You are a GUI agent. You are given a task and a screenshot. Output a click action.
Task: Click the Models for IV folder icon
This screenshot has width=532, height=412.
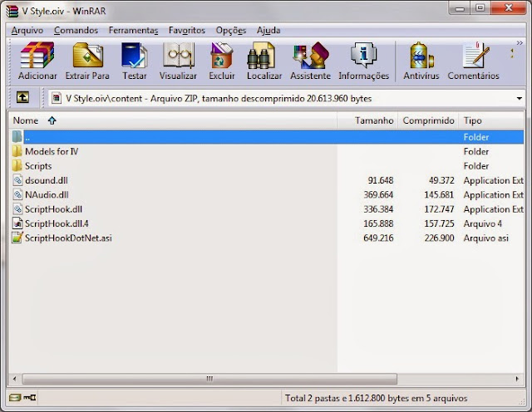17,151
